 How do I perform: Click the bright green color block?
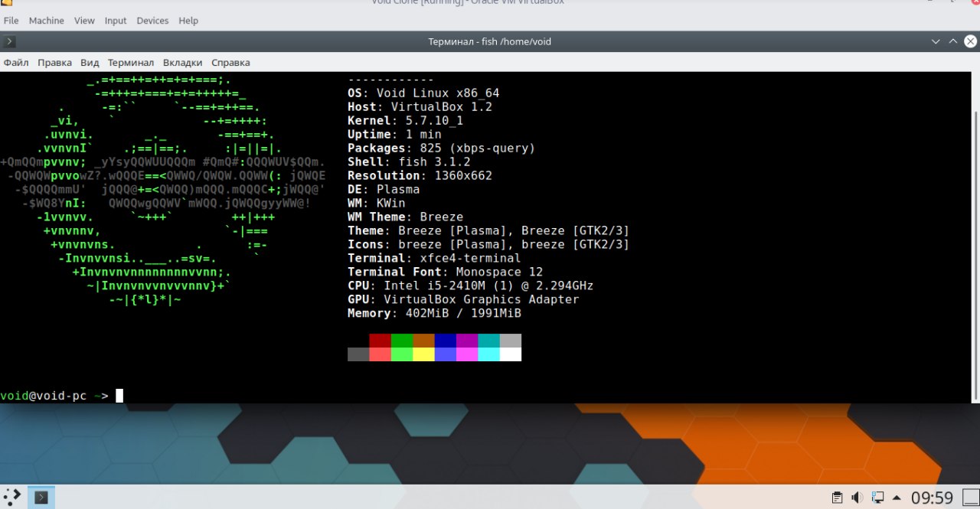click(402, 354)
